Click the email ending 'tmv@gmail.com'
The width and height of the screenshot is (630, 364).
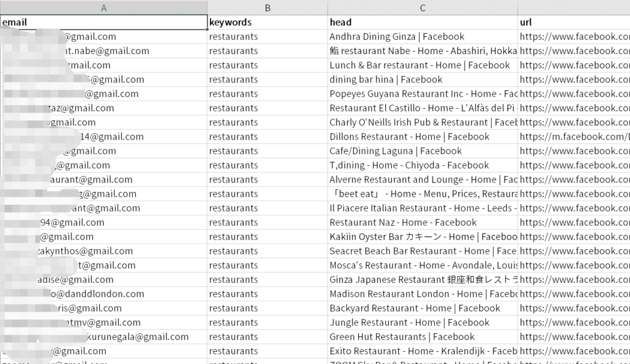pyautogui.click(x=103, y=323)
